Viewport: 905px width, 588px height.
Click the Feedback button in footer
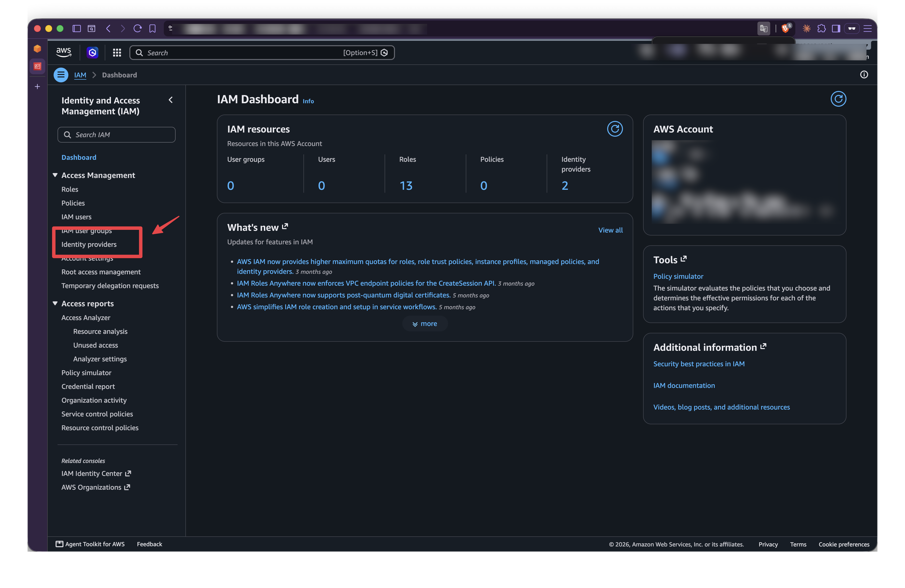[150, 544]
